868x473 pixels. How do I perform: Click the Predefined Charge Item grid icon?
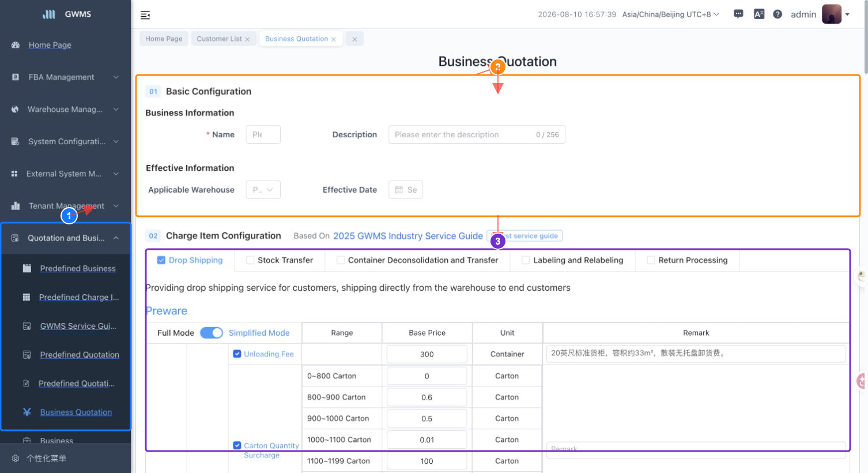click(x=26, y=297)
